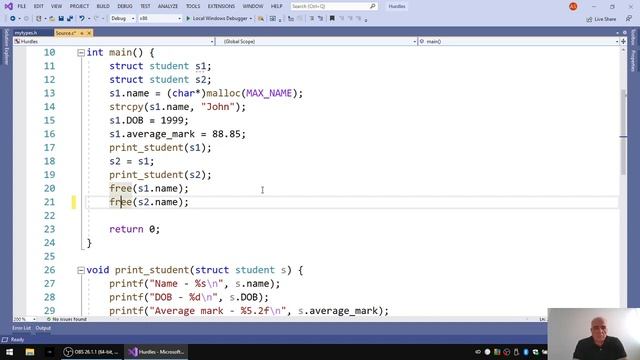This screenshot has width=640, height=360.
Task: Save the current file with the floppy icon
Action: click(61, 18)
